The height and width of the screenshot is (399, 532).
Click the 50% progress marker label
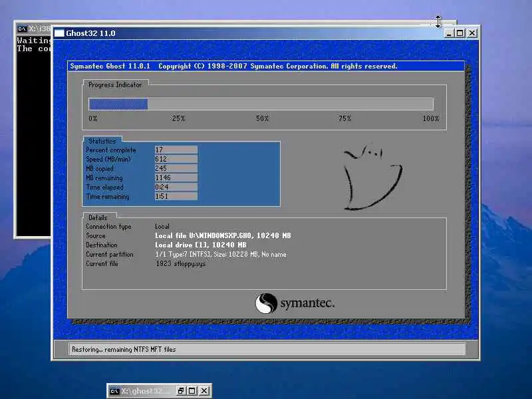tap(262, 118)
